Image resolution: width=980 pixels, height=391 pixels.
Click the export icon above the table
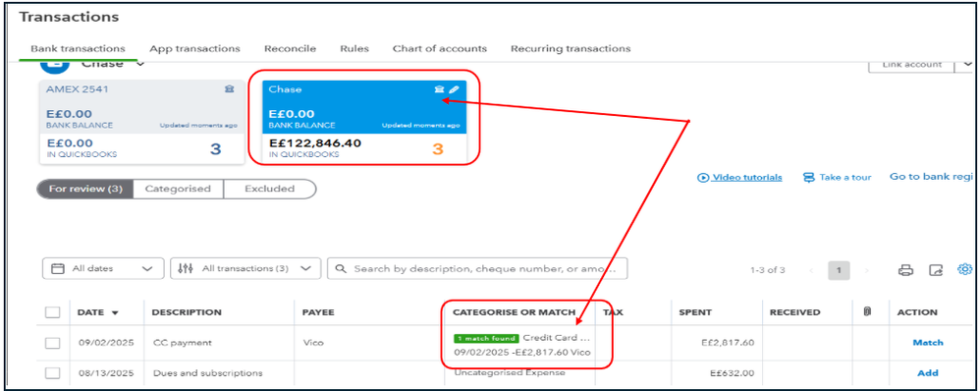936,270
